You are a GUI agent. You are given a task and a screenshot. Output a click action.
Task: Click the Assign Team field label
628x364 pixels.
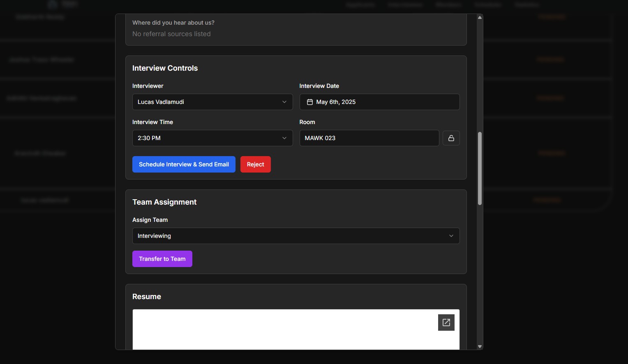(x=150, y=220)
